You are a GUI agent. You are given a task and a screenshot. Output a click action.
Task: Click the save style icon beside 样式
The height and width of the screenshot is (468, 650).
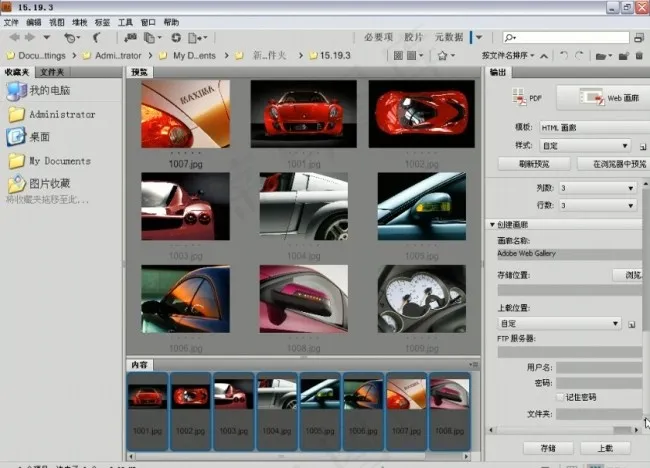pos(641,145)
